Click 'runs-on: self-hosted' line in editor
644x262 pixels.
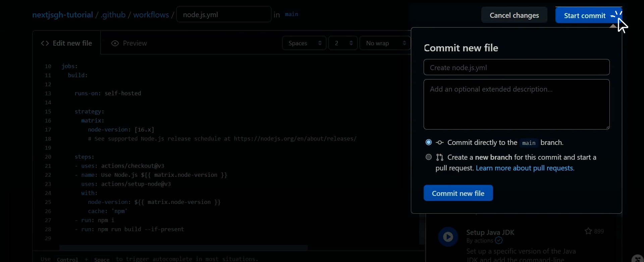(108, 93)
